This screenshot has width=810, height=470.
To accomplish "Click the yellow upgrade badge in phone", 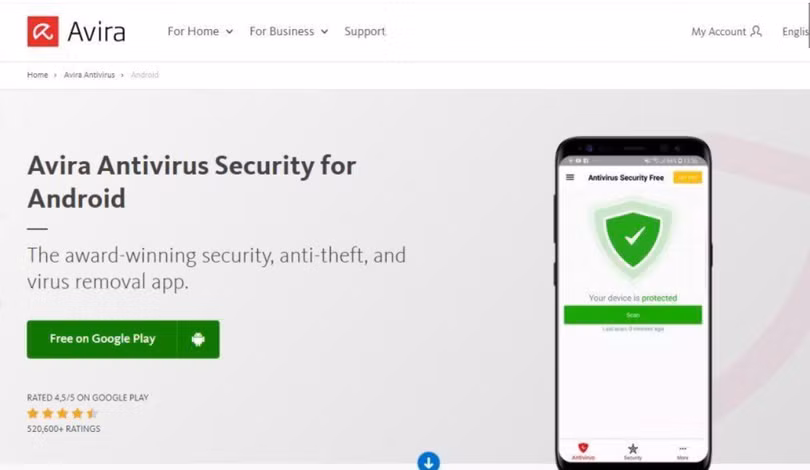I will [688, 177].
